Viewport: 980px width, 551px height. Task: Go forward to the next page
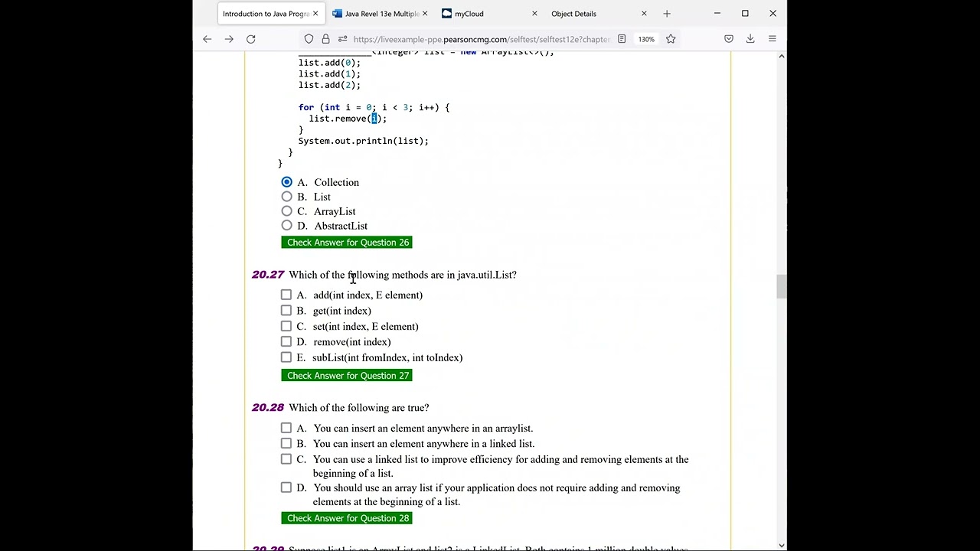point(229,39)
